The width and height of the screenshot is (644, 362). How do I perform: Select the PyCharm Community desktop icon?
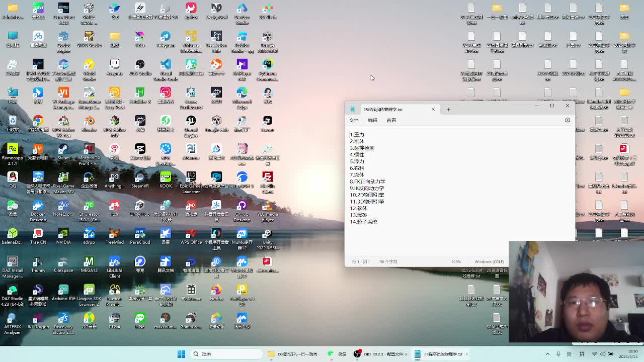click(268, 70)
